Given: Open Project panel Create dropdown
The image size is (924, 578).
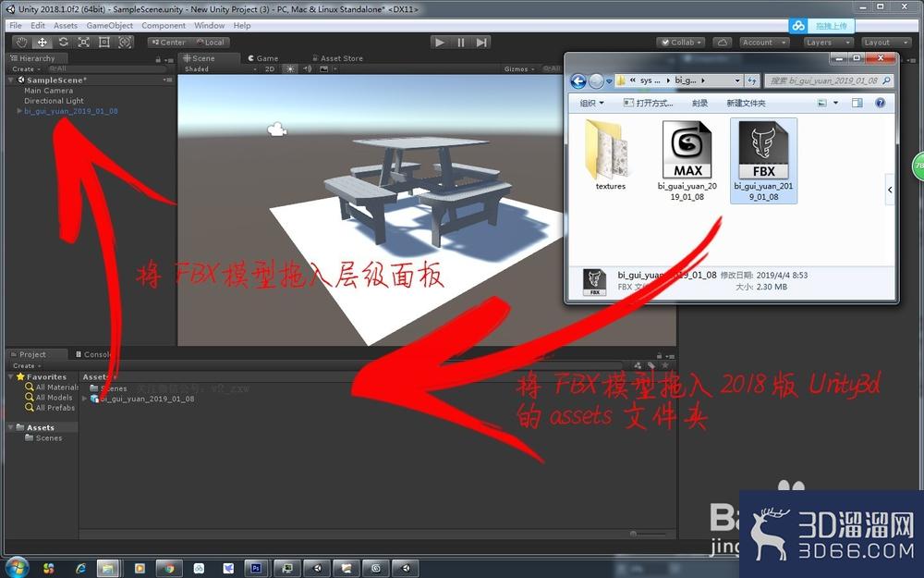Looking at the screenshot, I should point(27,365).
